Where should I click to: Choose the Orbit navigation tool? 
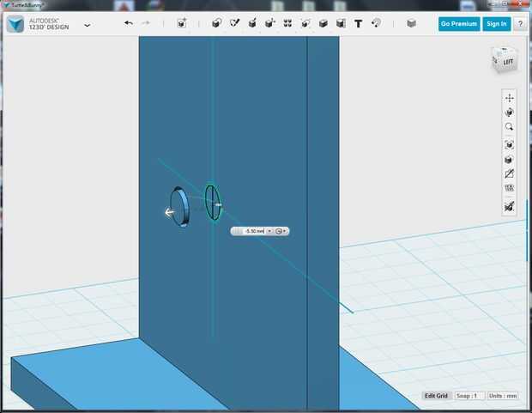509,112
